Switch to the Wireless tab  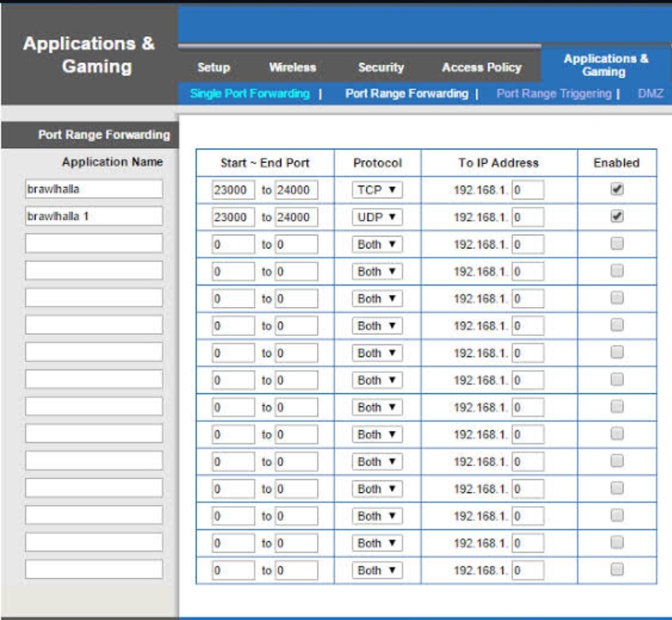(292, 67)
